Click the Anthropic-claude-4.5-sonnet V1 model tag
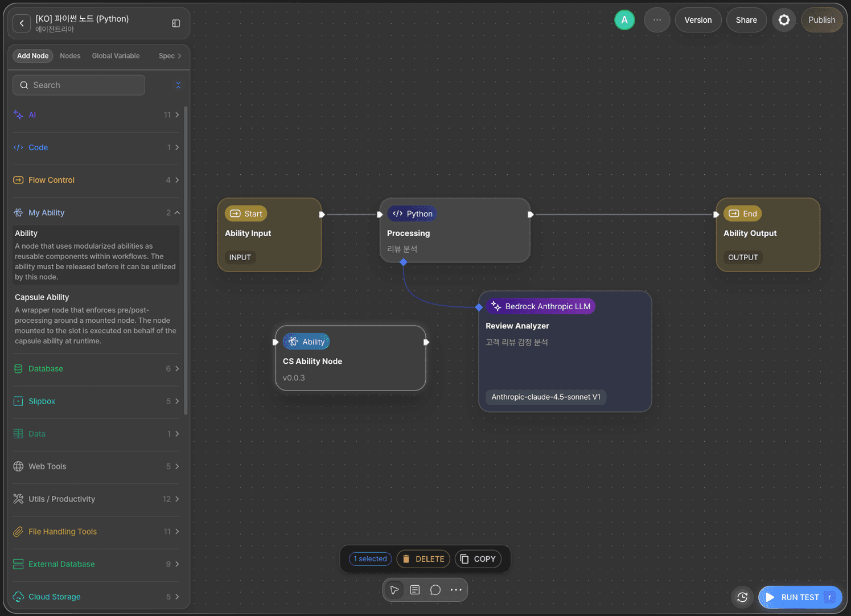 546,397
